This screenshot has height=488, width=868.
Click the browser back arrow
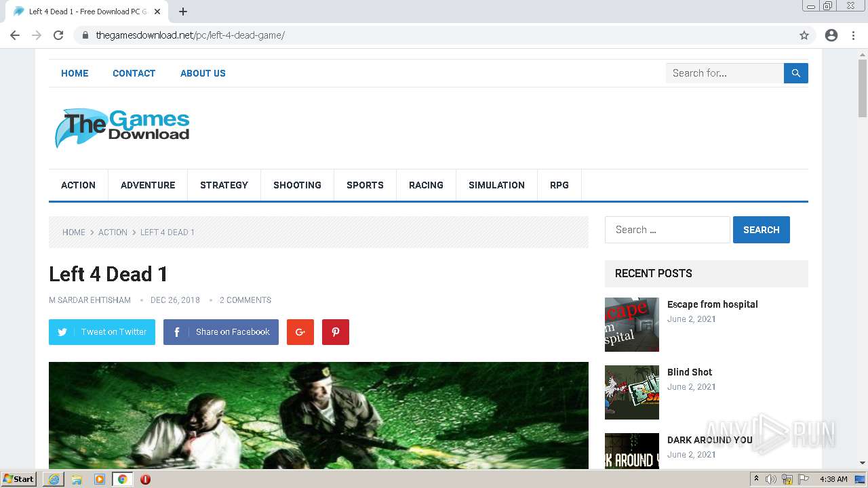[15, 35]
